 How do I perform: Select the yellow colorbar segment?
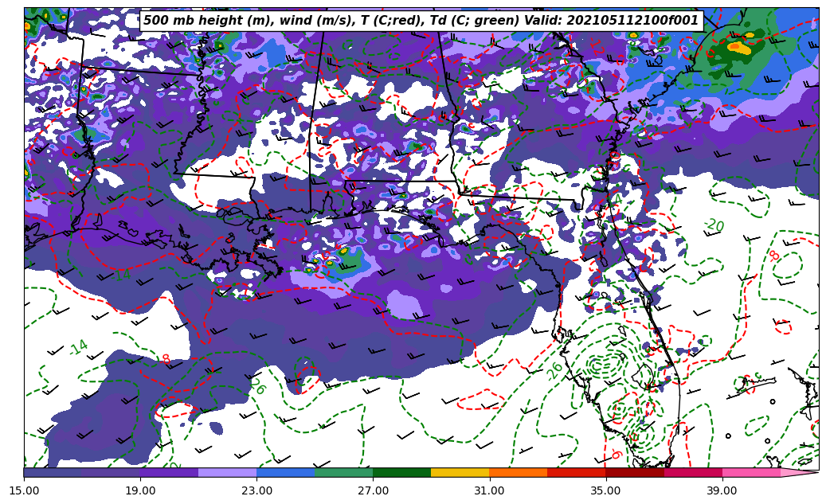460,472
